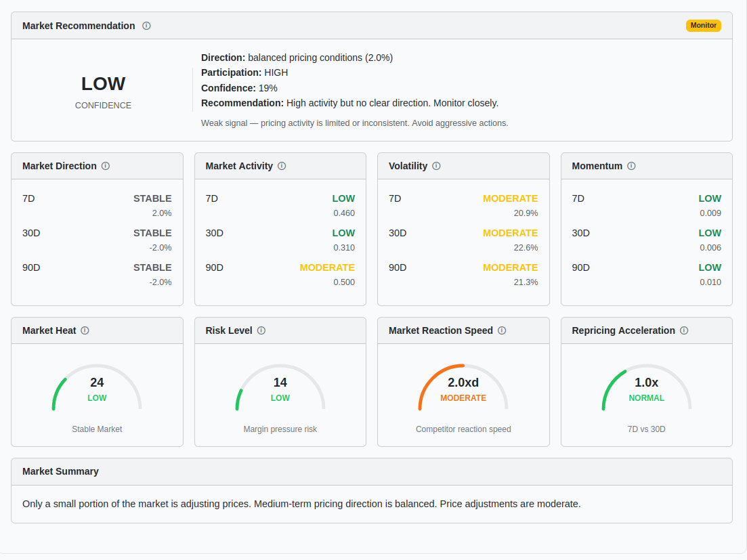747x560 pixels.
Task: Click the Market Recommendation heading
Action: point(79,26)
